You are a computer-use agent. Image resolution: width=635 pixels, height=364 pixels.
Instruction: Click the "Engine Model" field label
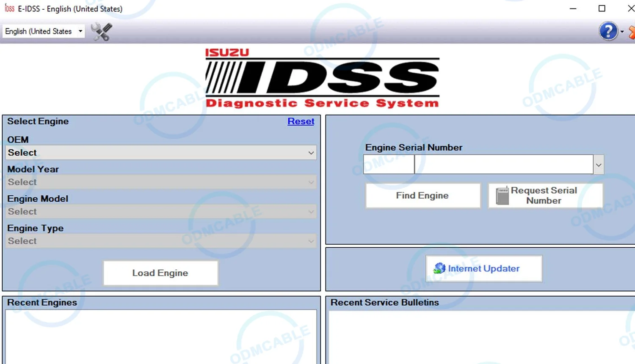38,199
